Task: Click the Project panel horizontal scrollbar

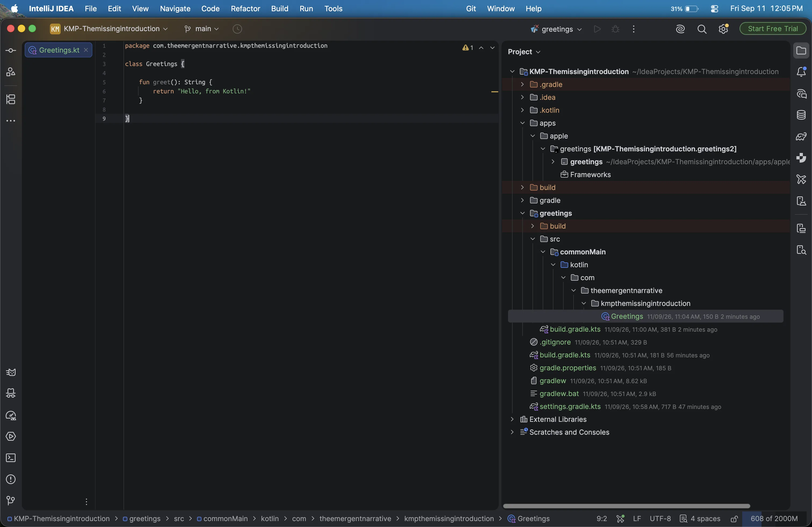Action: point(626,506)
